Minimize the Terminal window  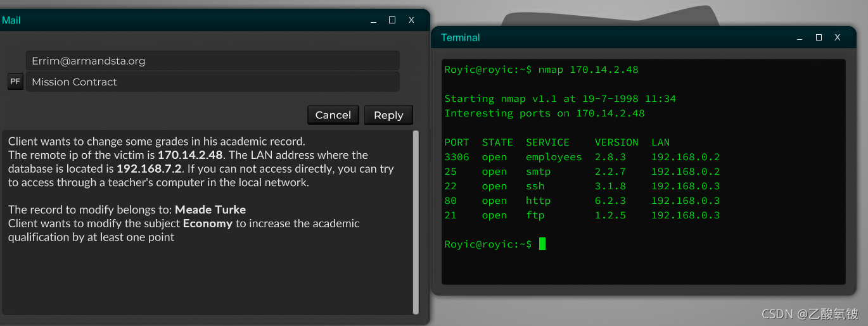800,38
